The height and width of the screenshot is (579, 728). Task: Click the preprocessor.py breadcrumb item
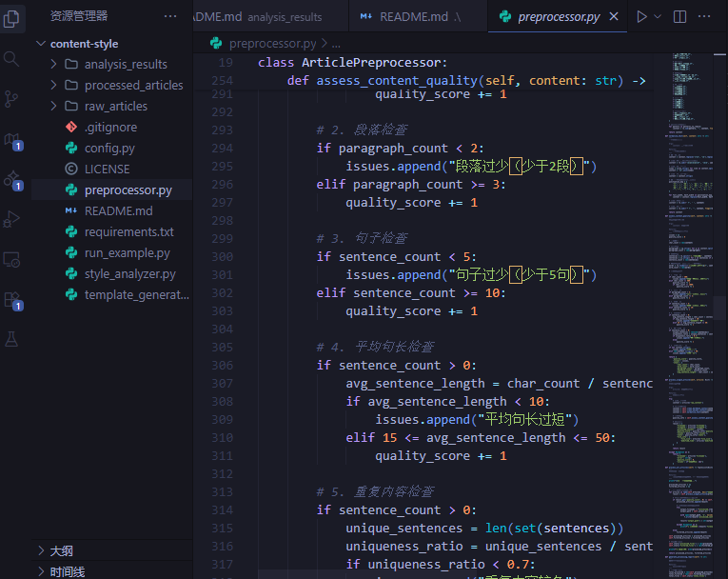(x=272, y=43)
